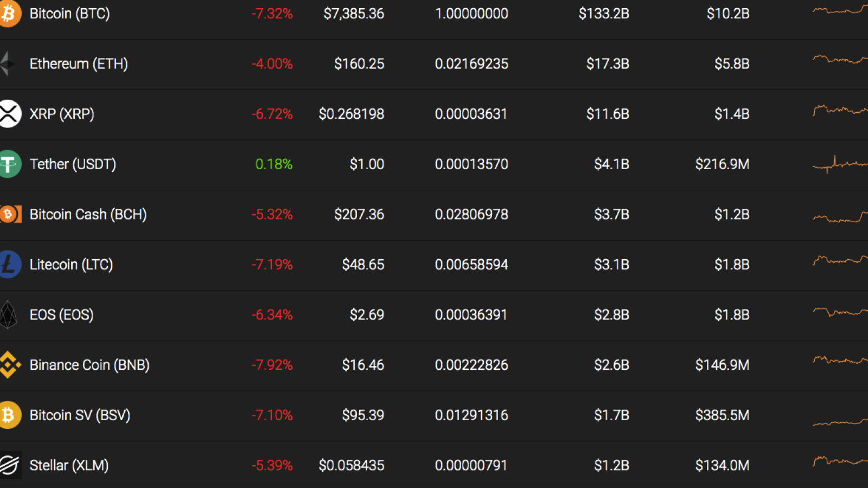Image resolution: width=868 pixels, height=488 pixels.
Task: Click Tether's green 0.18% change value
Action: click(274, 164)
